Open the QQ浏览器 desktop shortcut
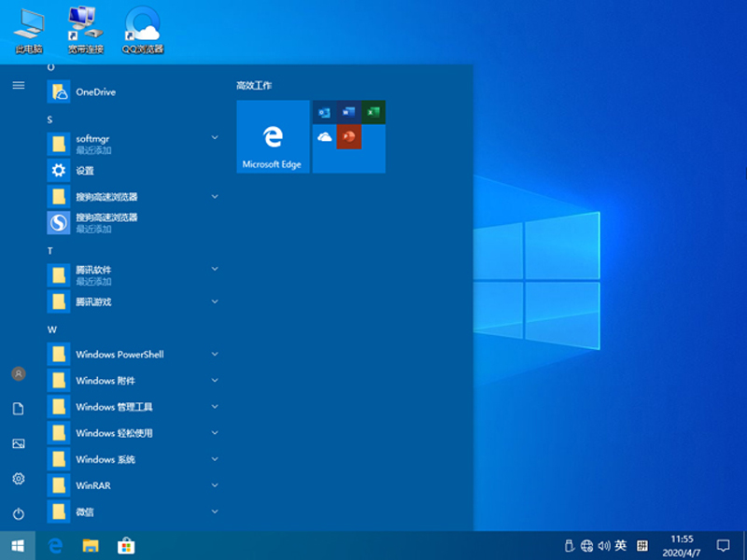Viewport: 747px width, 560px height. coord(143,29)
